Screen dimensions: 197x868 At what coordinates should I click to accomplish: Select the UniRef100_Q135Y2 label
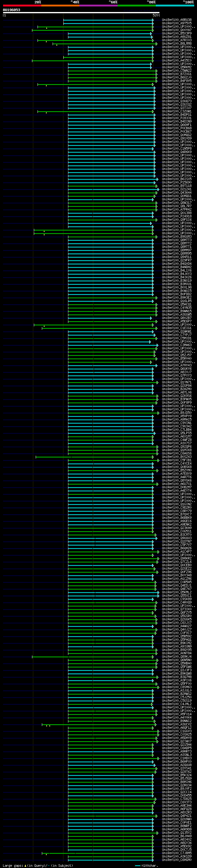pos(177,833)
